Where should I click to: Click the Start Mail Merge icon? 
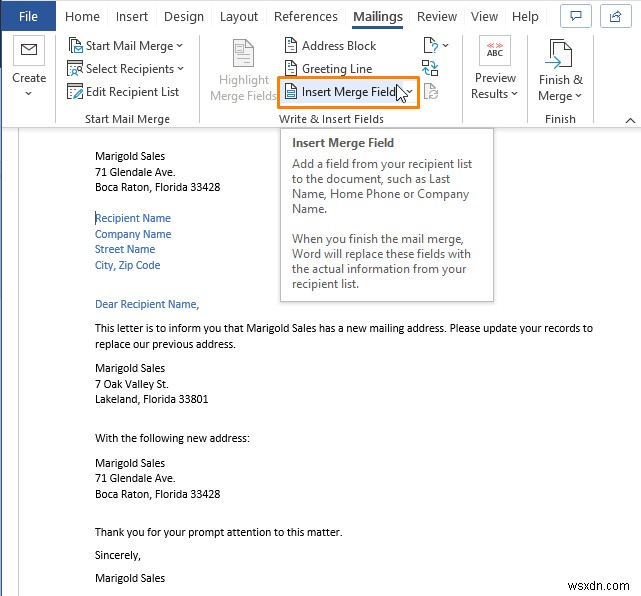coord(75,45)
